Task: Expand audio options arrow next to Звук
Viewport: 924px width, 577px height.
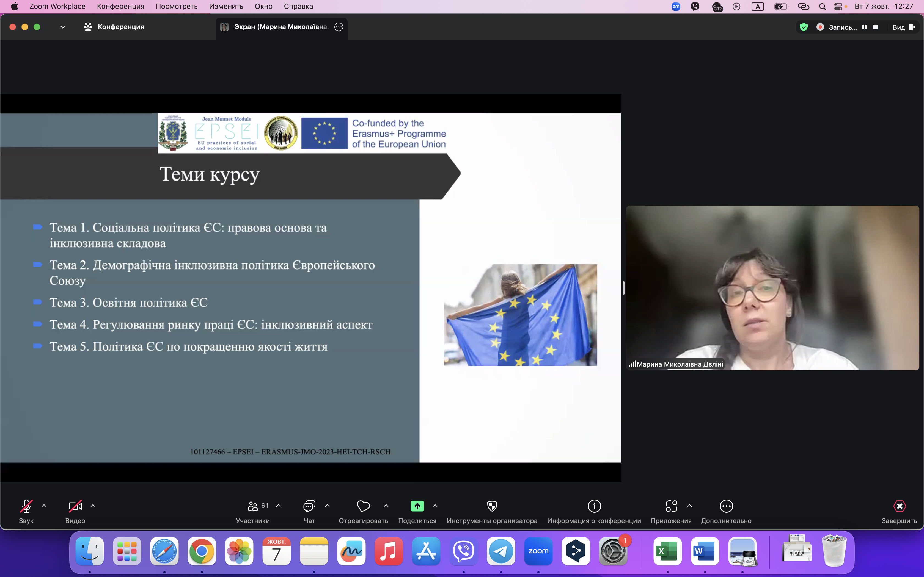Action: (x=44, y=506)
